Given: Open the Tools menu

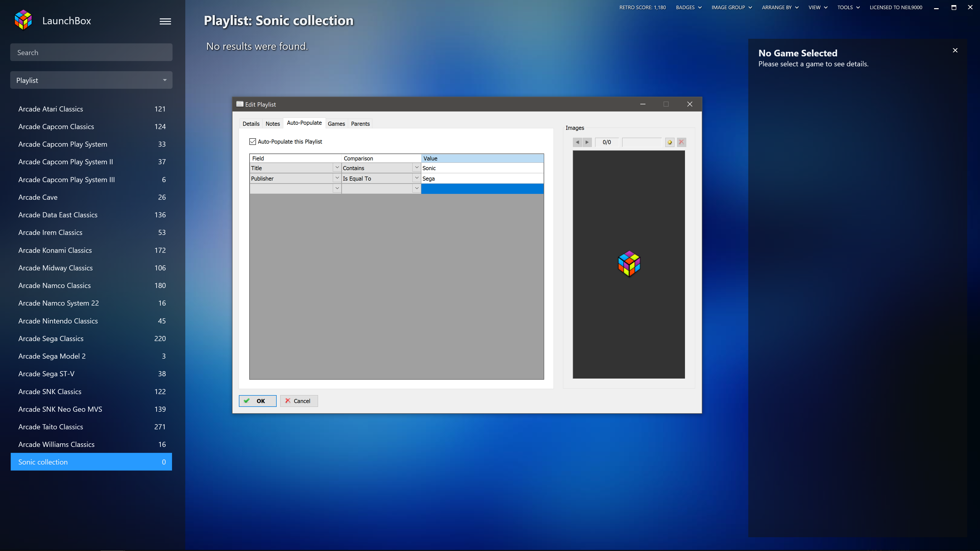Looking at the screenshot, I should pyautogui.click(x=848, y=7).
